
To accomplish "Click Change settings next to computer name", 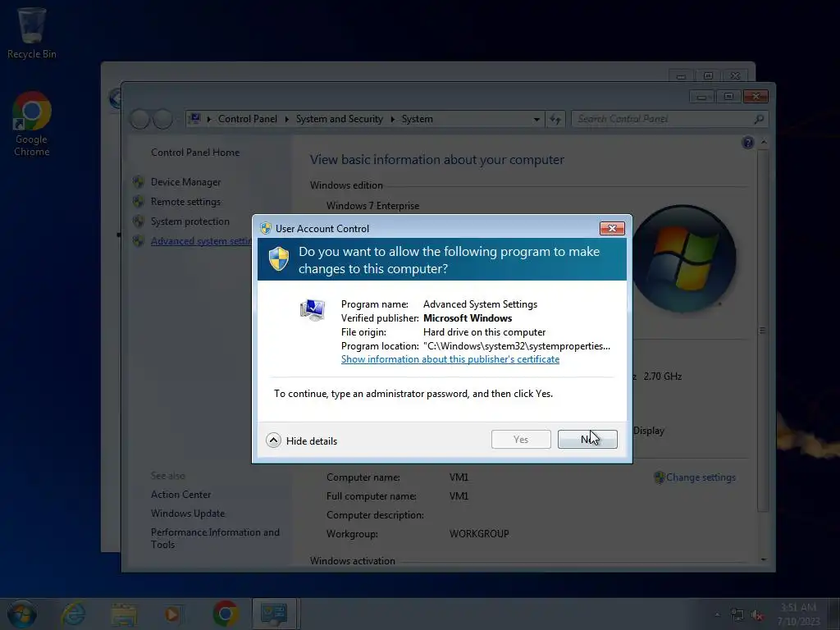I will [701, 477].
